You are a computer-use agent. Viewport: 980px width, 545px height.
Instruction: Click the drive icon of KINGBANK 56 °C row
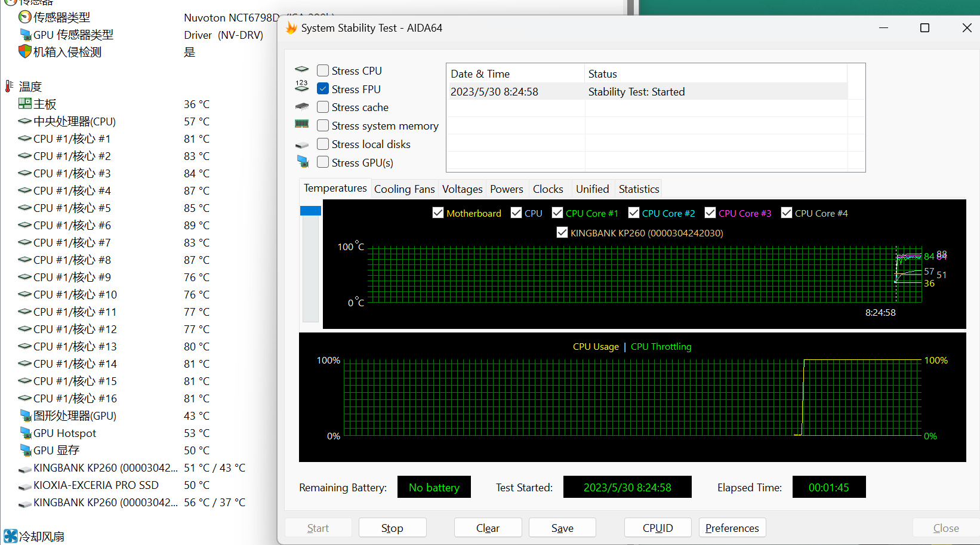(25, 504)
